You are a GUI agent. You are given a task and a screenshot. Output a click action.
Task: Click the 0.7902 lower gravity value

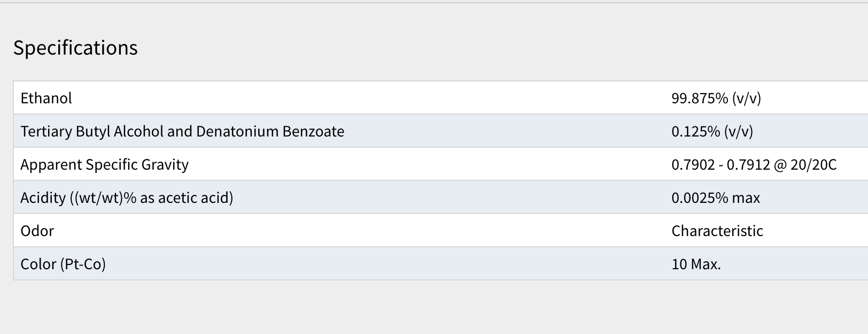693,164
